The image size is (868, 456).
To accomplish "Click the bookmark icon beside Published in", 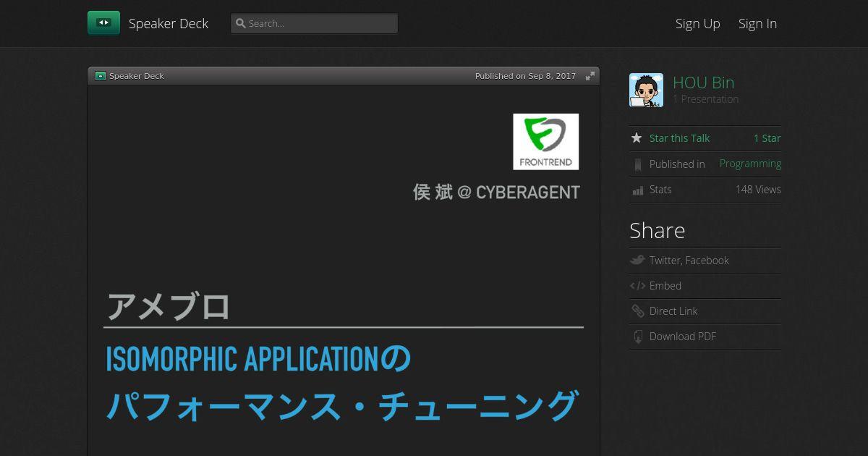I will 637,164.
